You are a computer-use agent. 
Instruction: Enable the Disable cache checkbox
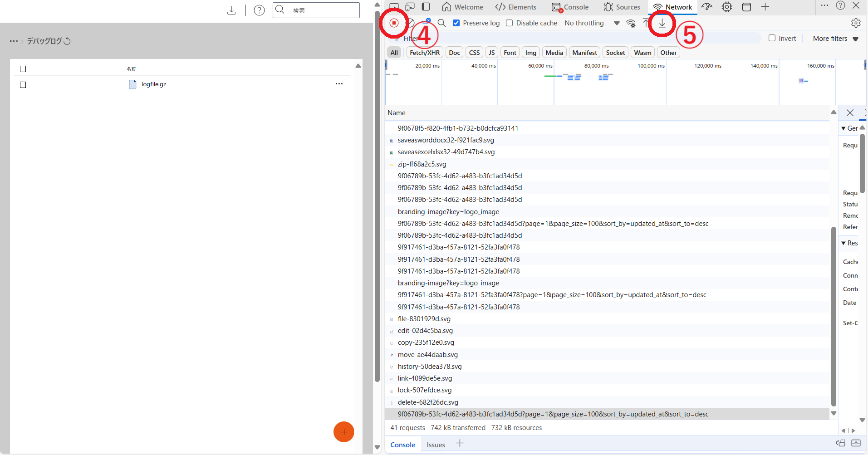(x=510, y=23)
